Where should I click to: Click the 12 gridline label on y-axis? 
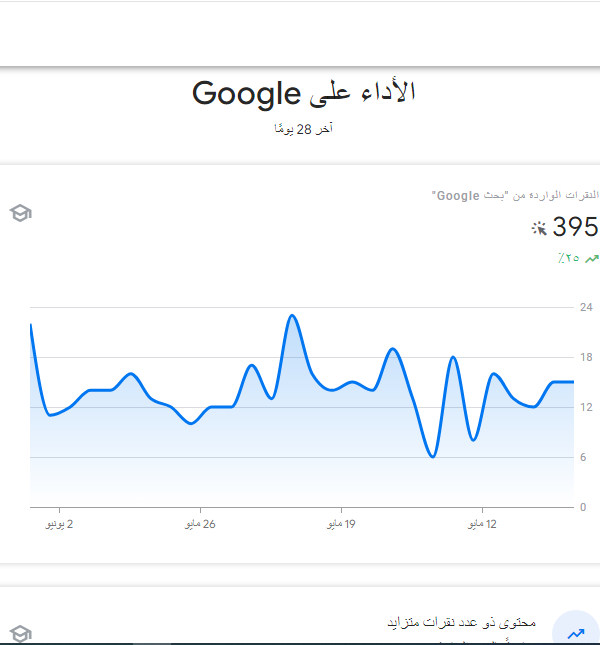tap(586, 407)
